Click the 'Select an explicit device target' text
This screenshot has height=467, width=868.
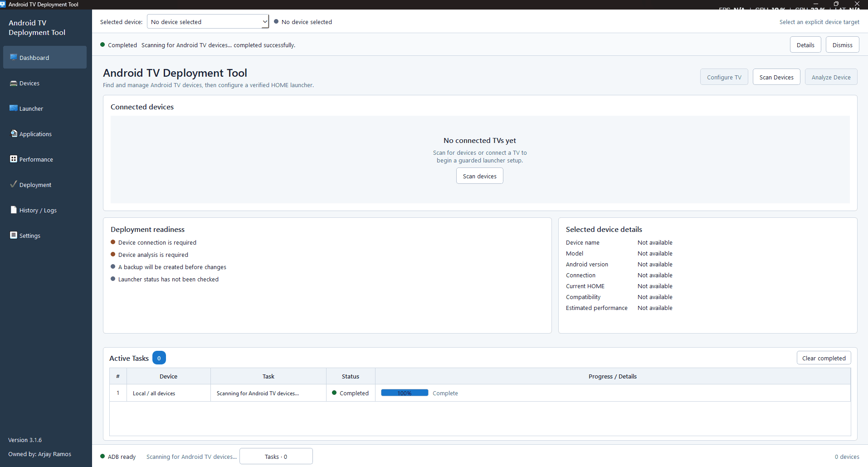pos(819,22)
